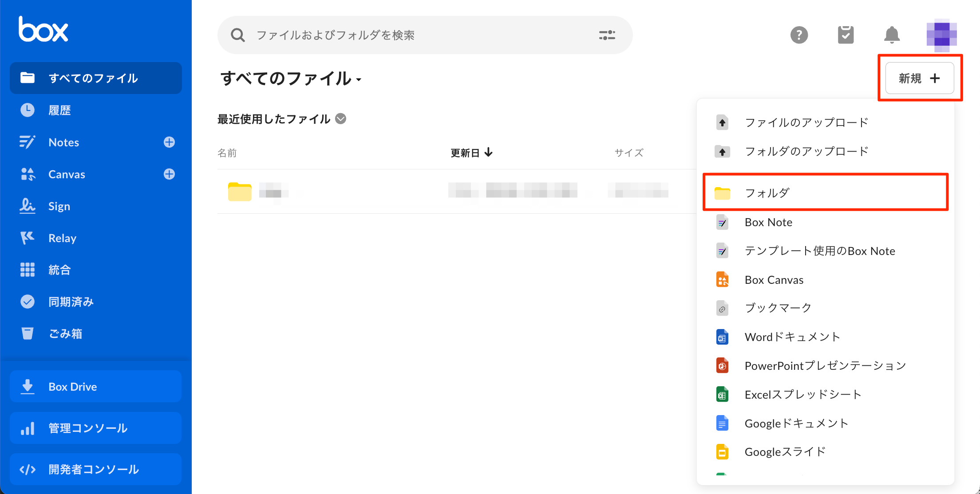Open the notifications bell icon
This screenshot has height=494, width=980.
click(892, 35)
